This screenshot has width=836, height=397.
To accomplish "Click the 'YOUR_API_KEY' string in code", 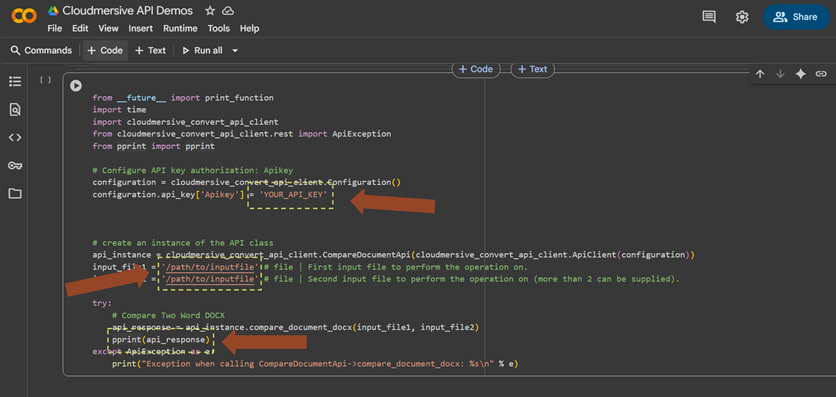I will 293,195.
